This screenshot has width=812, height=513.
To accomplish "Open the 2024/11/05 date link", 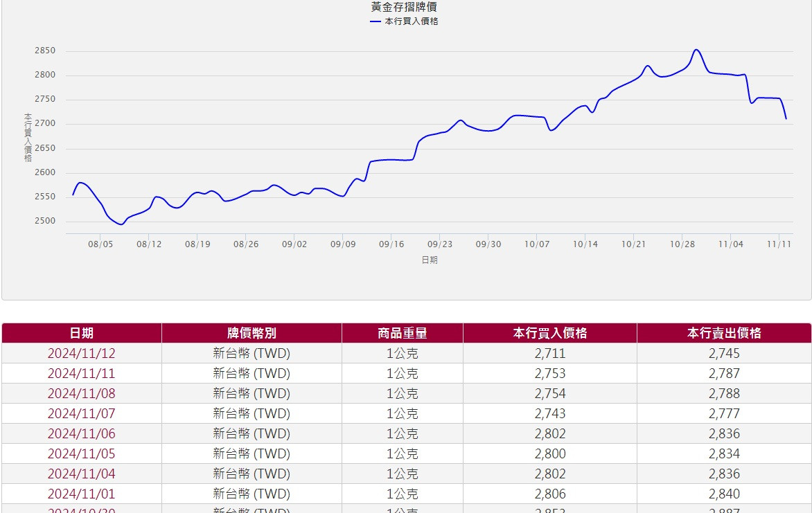I will pyautogui.click(x=81, y=454).
